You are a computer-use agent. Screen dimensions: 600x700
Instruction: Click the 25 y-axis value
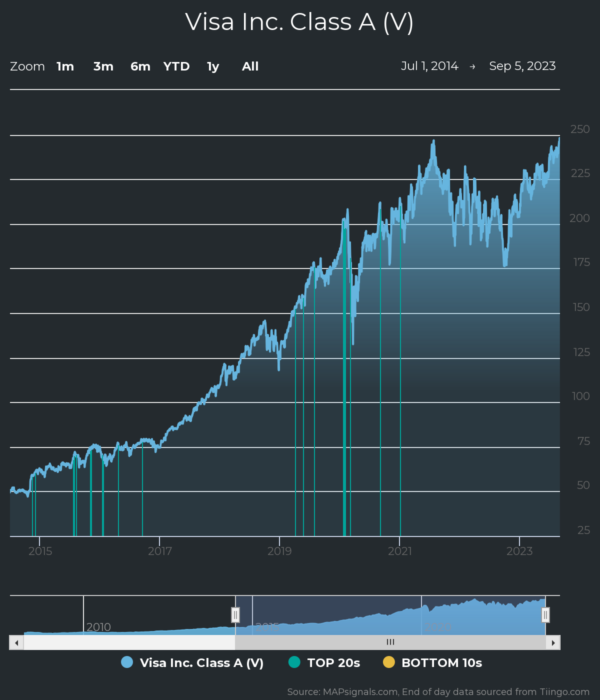coord(583,530)
